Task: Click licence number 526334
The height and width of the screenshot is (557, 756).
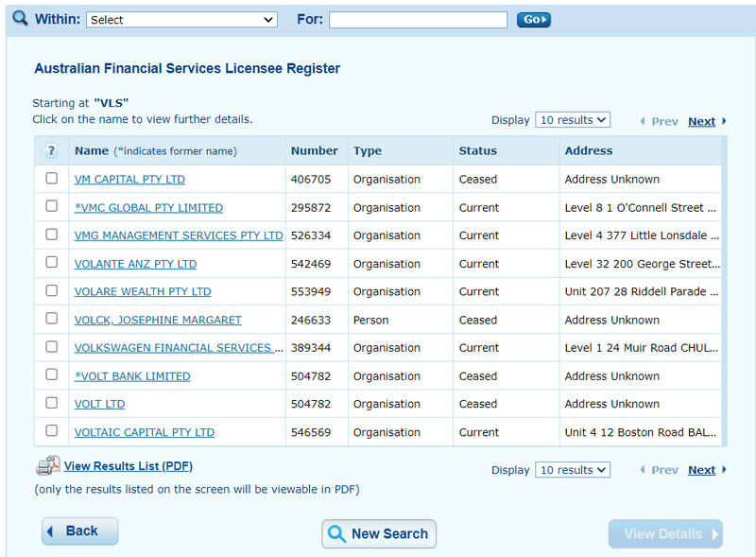Action: click(311, 235)
